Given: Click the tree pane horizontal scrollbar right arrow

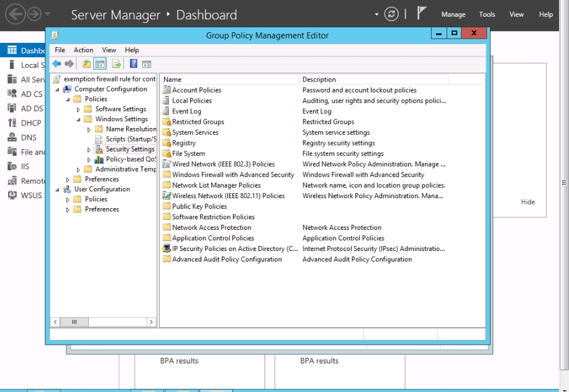Looking at the screenshot, I should coord(152,322).
